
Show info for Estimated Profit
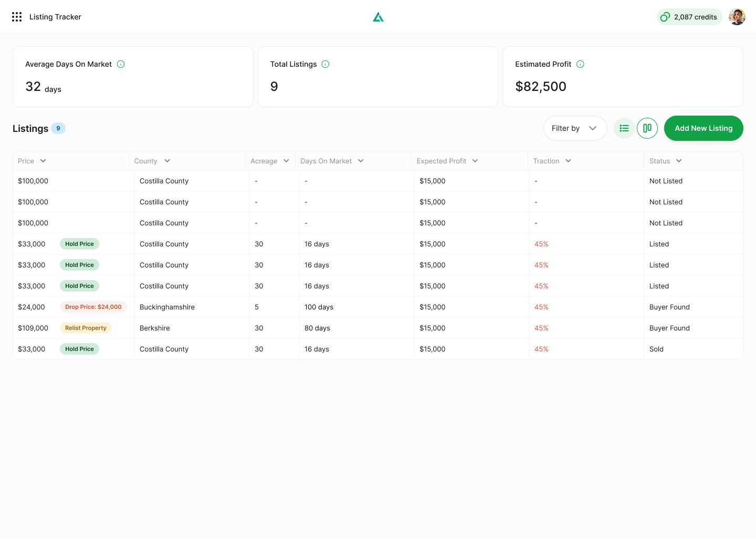(580, 64)
